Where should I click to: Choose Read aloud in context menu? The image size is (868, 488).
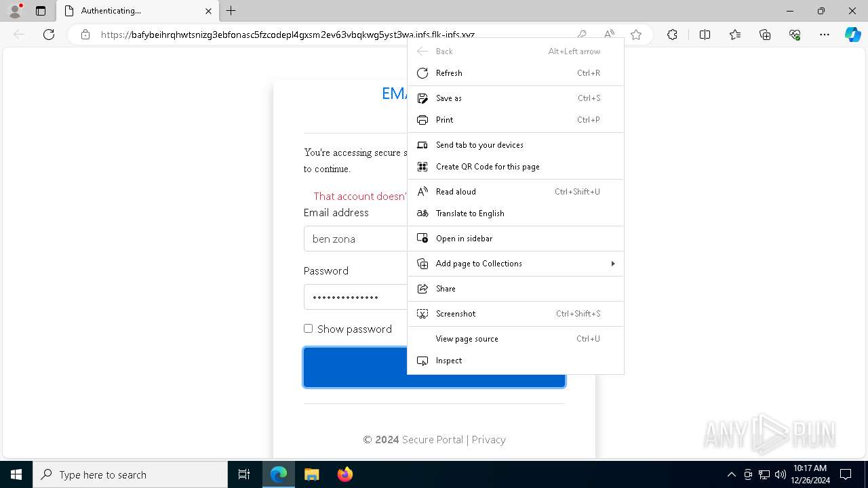[x=515, y=192]
